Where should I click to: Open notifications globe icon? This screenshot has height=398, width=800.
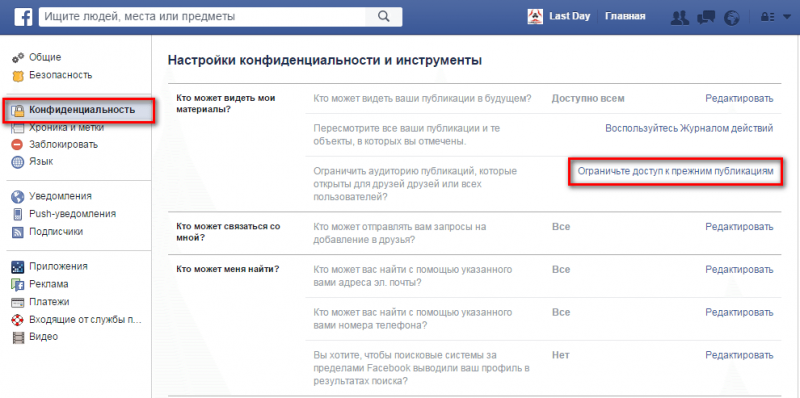[732, 17]
